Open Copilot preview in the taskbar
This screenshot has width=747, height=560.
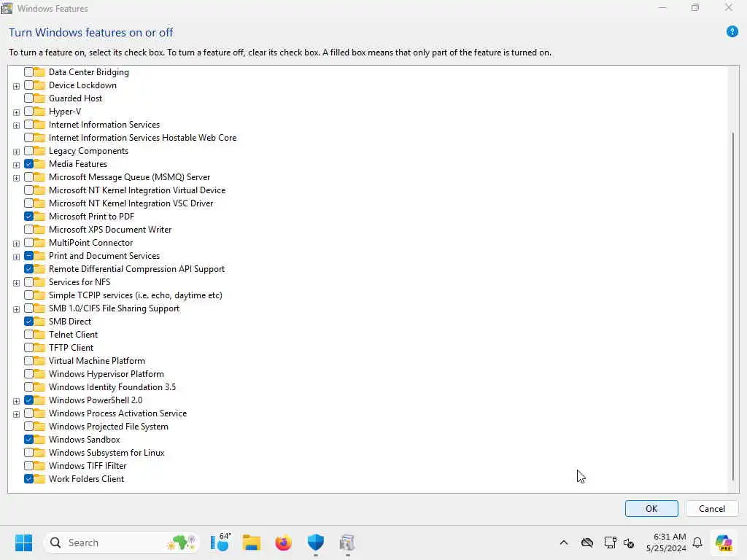click(x=724, y=542)
